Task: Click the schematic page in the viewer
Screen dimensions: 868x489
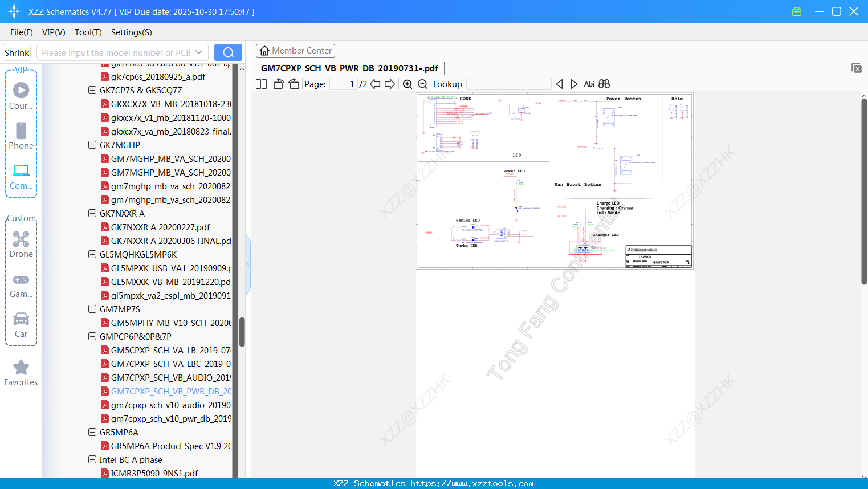Action: point(555,181)
